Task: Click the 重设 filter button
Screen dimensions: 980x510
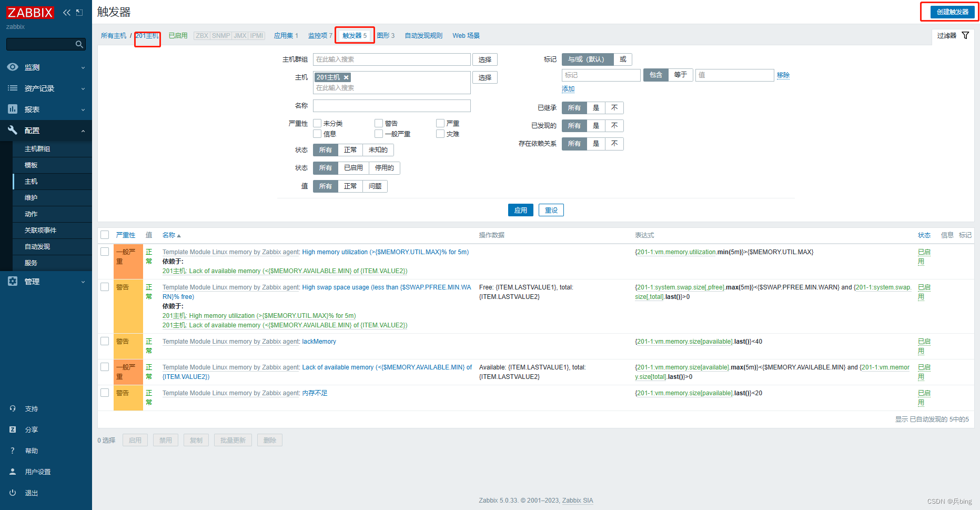Action: point(551,210)
